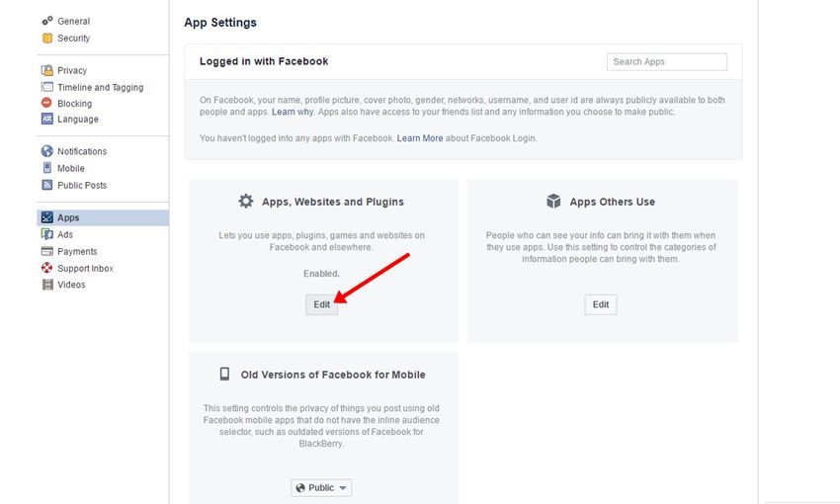The height and width of the screenshot is (504, 840).
Task: Click the Payments card icon
Action: tap(47, 251)
